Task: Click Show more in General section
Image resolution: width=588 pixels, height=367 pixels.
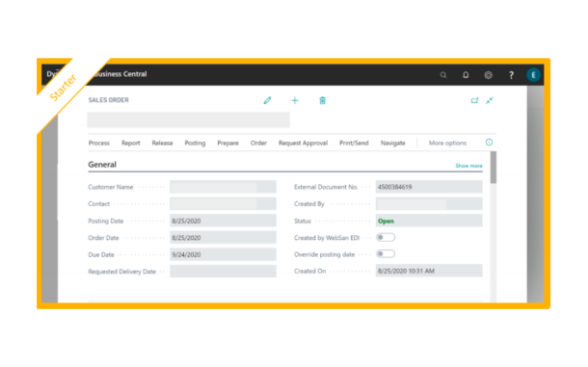Action: click(x=468, y=166)
